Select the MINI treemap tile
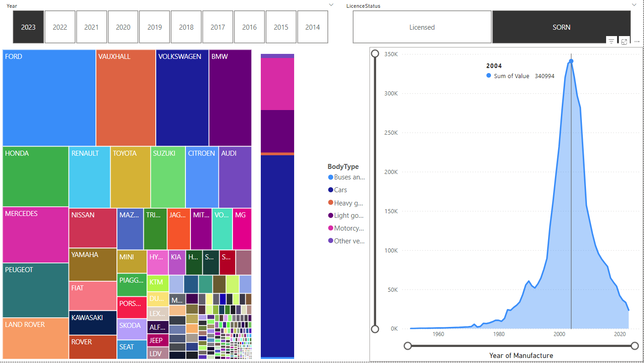Viewport: 644px width, 363px height. (x=132, y=262)
